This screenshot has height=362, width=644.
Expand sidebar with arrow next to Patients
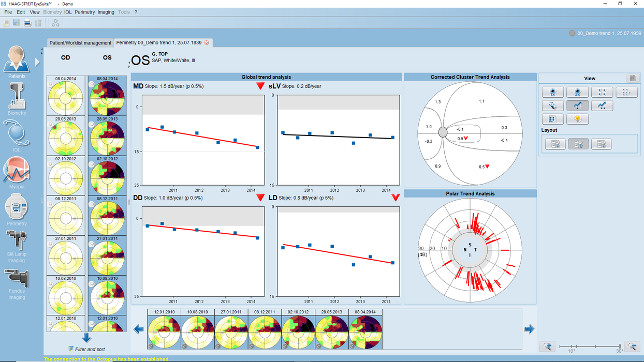tap(37, 62)
